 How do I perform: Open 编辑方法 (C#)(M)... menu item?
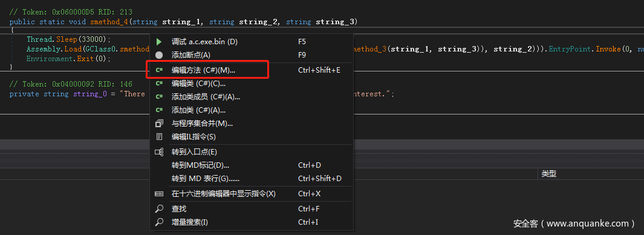pos(252,70)
